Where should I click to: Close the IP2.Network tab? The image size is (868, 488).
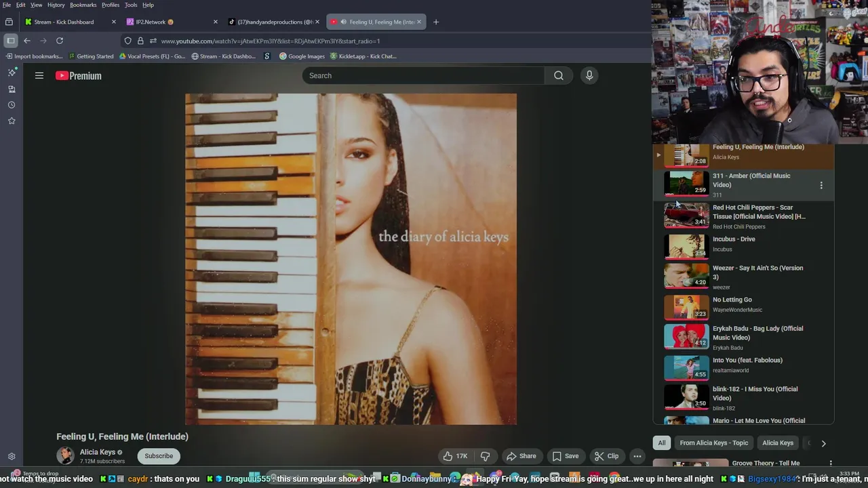pos(216,22)
